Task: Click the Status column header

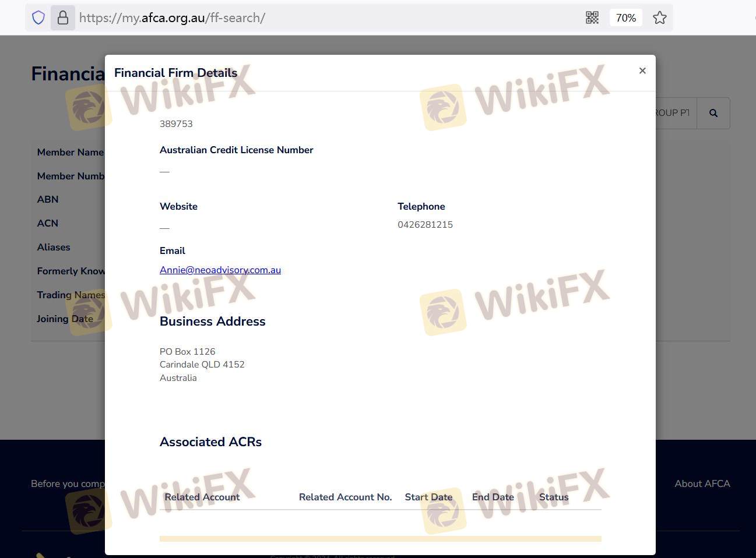Action: (554, 497)
